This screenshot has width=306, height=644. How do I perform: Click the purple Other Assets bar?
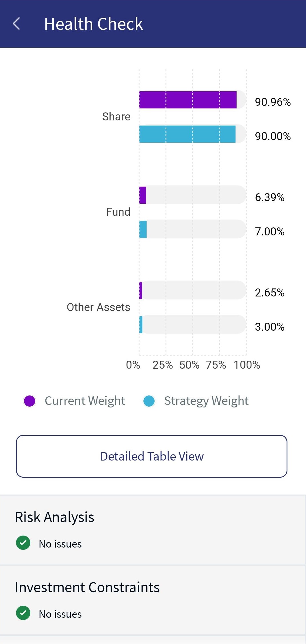click(141, 290)
